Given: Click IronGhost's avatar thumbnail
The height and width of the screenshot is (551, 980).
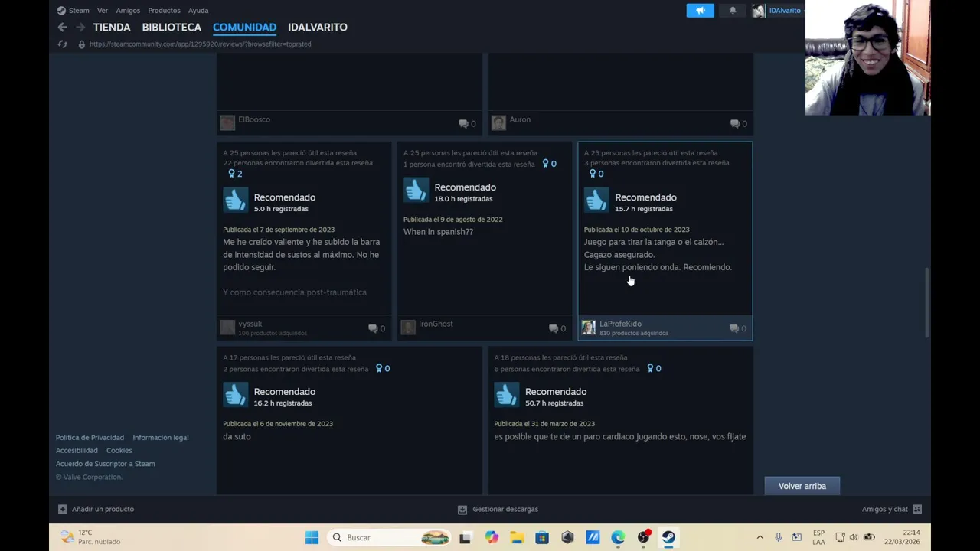Looking at the screenshot, I should [408, 328].
